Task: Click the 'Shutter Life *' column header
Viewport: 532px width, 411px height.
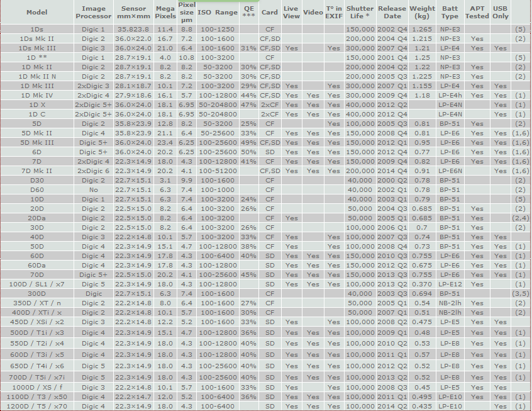Action: coord(360,12)
